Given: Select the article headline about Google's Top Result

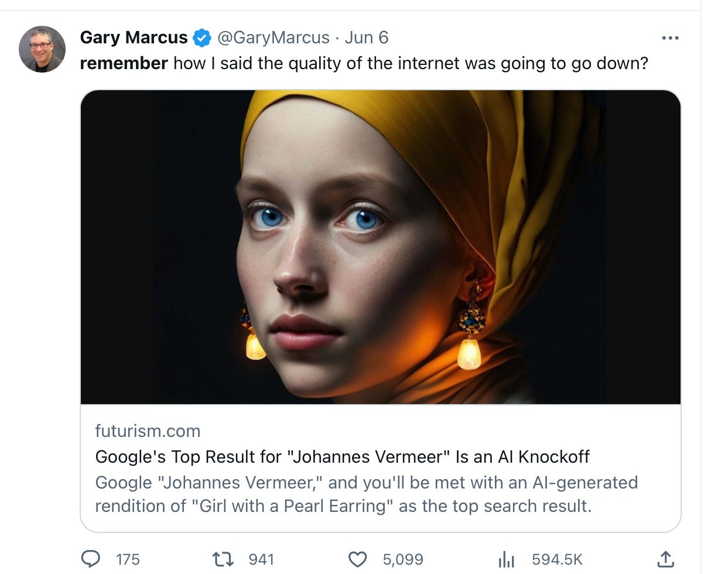Looking at the screenshot, I should click(x=342, y=457).
